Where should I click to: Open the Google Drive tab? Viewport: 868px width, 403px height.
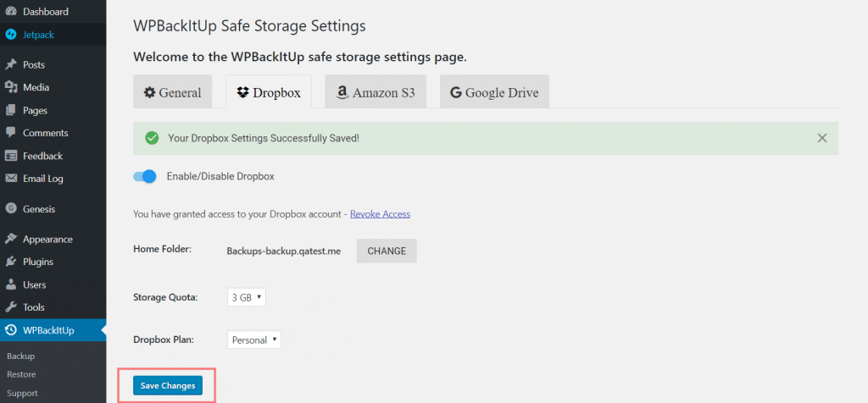point(494,91)
